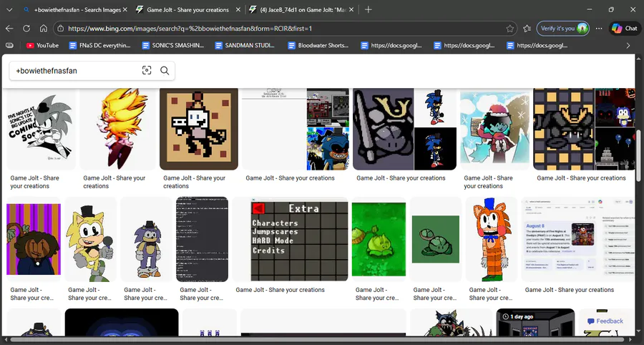This screenshot has height=345, width=644.
Task: Open the August 8 anniversary screenshot image
Action: 578,239
